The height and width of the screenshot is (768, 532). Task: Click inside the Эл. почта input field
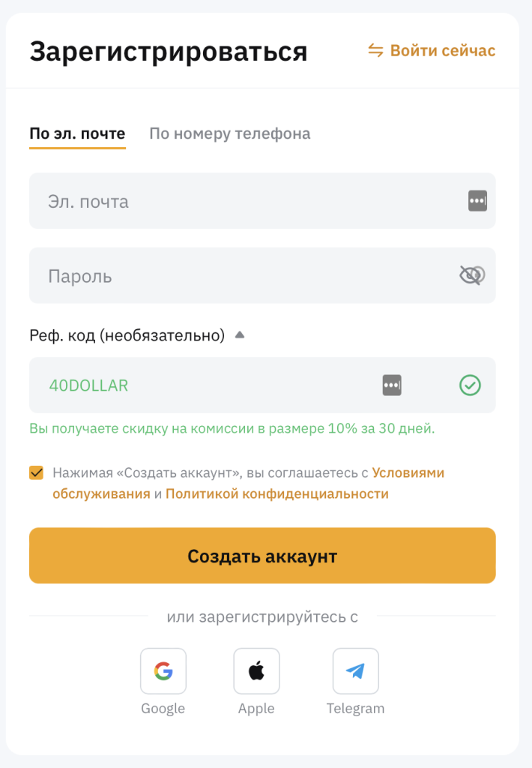pos(225,200)
